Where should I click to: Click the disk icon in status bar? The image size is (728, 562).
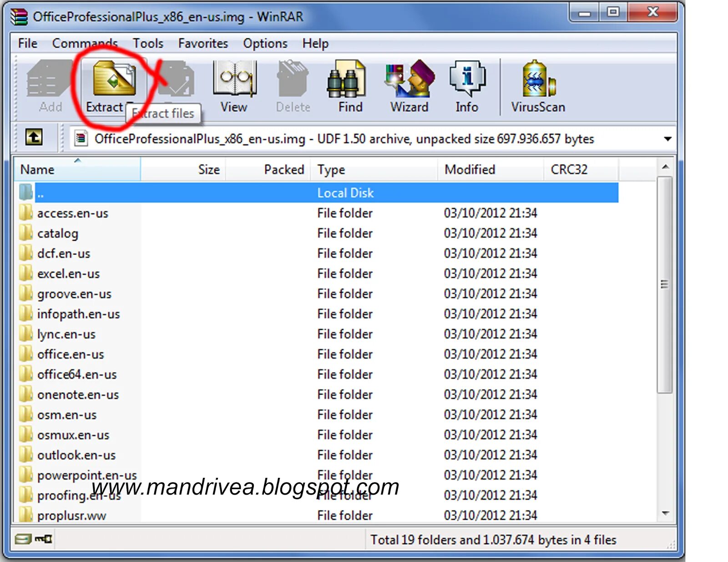click(x=23, y=539)
